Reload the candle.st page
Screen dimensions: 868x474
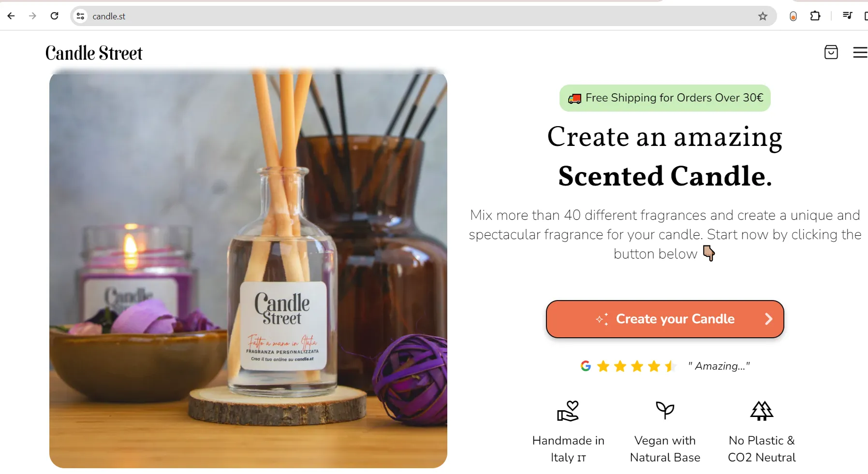(x=55, y=16)
